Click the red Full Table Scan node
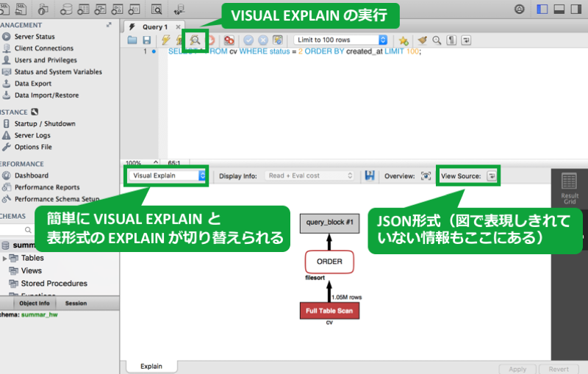This screenshot has height=374, width=588. click(x=329, y=311)
